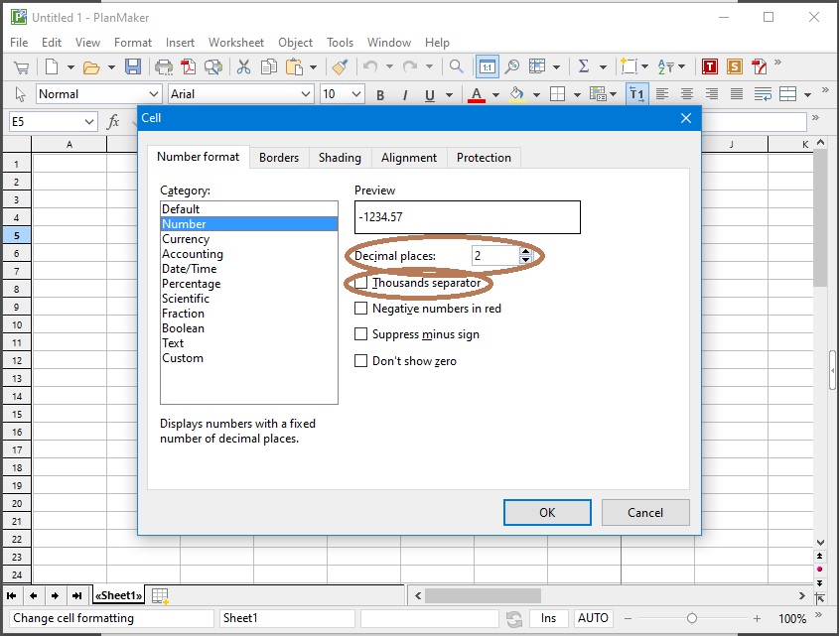Click the AutoSum sigma icon
This screenshot has height=636, width=840.
click(x=584, y=66)
